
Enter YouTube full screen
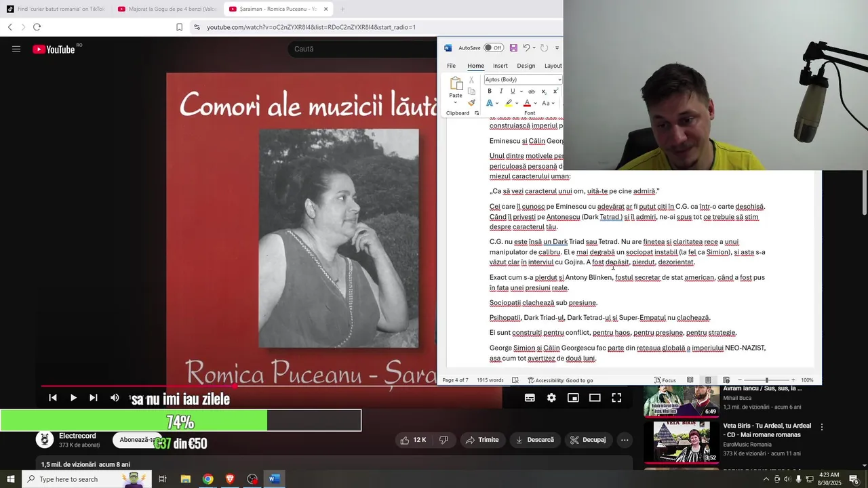coord(616,398)
